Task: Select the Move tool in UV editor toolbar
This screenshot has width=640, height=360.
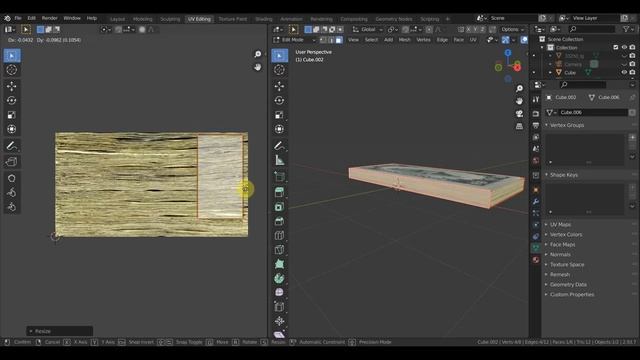Action: [x=11, y=86]
